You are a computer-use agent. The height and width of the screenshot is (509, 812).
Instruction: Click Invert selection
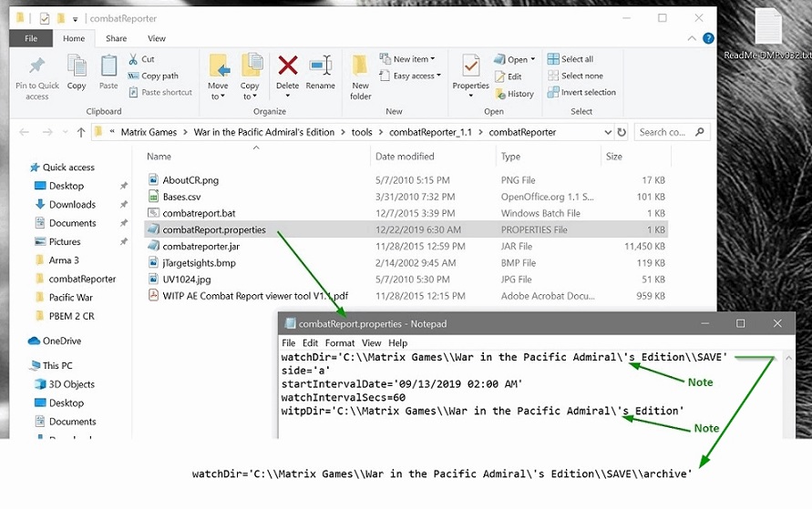click(x=581, y=92)
